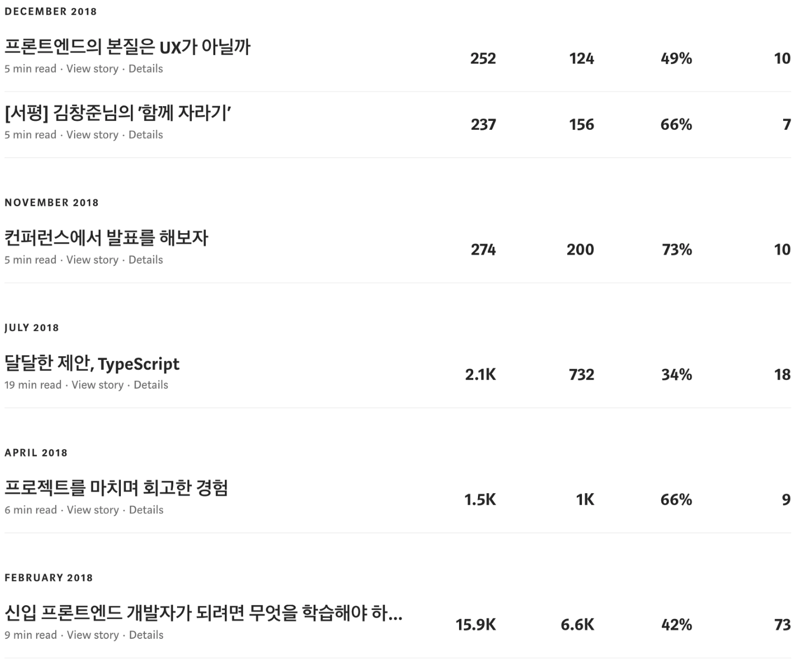Show Details for the February 2018 story

tap(146, 635)
